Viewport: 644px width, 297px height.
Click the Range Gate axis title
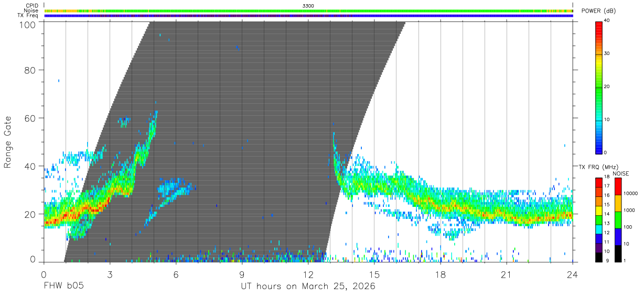tap(8, 142)
